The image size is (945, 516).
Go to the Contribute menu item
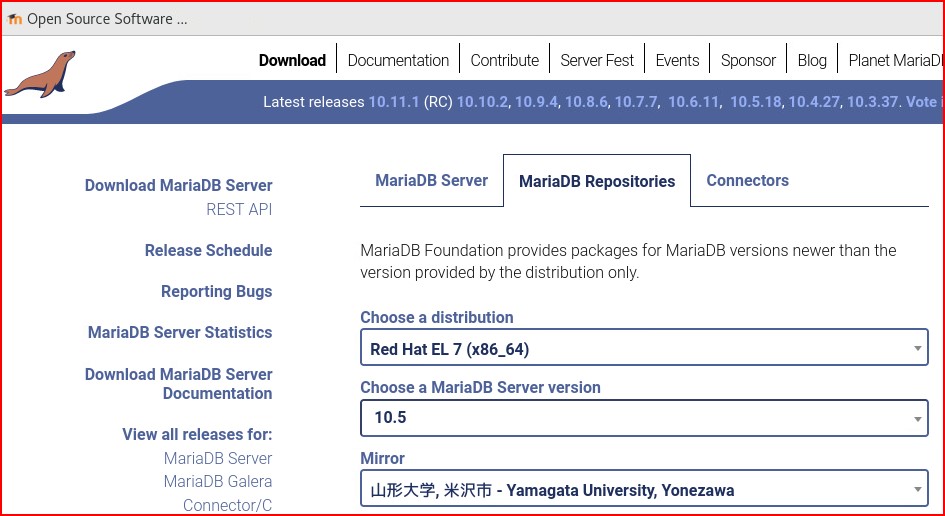[x=504, y=60]
